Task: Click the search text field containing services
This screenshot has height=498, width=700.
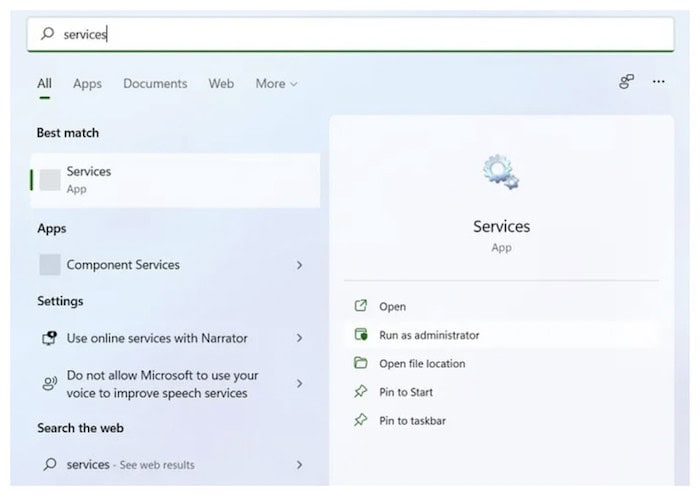Action: point(350,34)
